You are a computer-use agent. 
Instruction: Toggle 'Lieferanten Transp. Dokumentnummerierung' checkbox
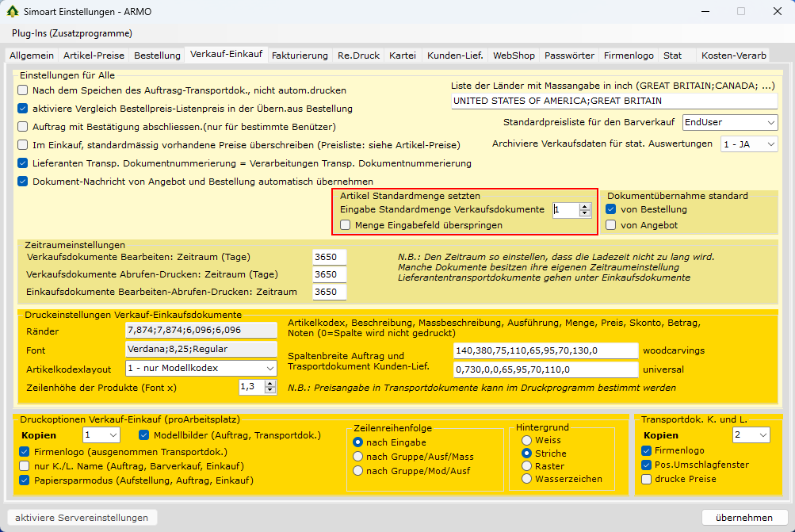click(x=23, y=163)
